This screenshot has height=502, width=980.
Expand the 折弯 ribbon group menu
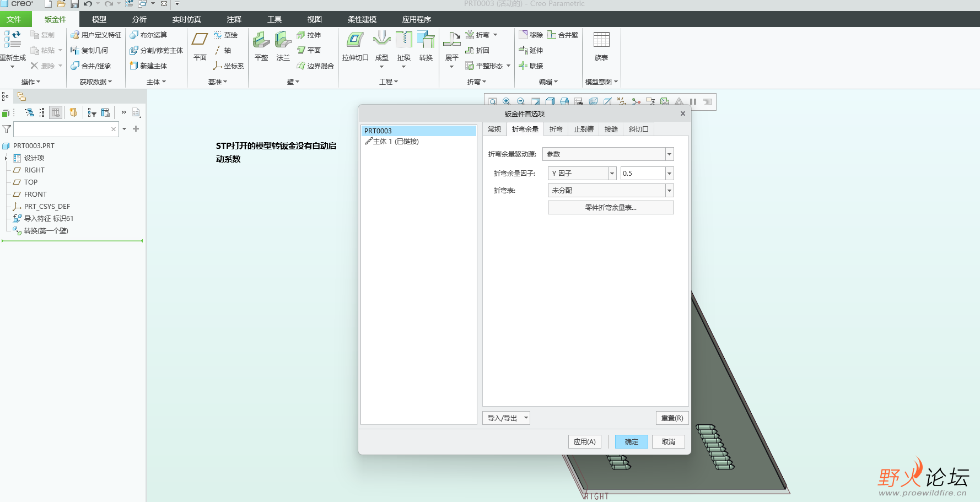pyautogui.click(x=477, y=82)
